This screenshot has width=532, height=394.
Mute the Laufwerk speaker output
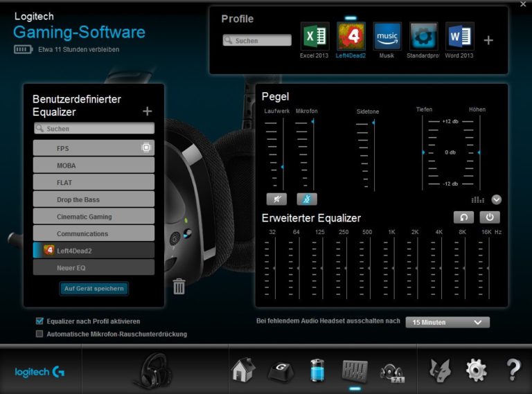(276, 199)
